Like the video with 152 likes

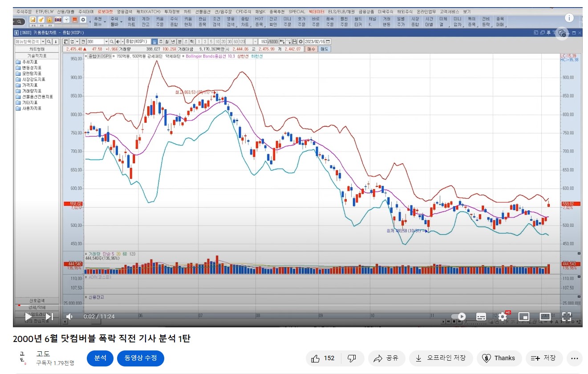tap(324, 358)
